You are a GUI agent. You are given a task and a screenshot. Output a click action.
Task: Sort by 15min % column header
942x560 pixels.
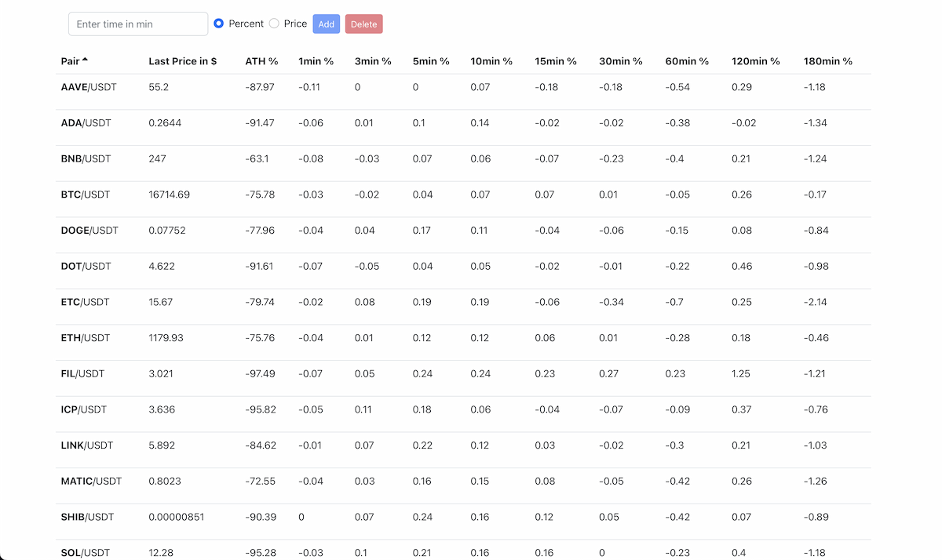(x=556, y=61)
